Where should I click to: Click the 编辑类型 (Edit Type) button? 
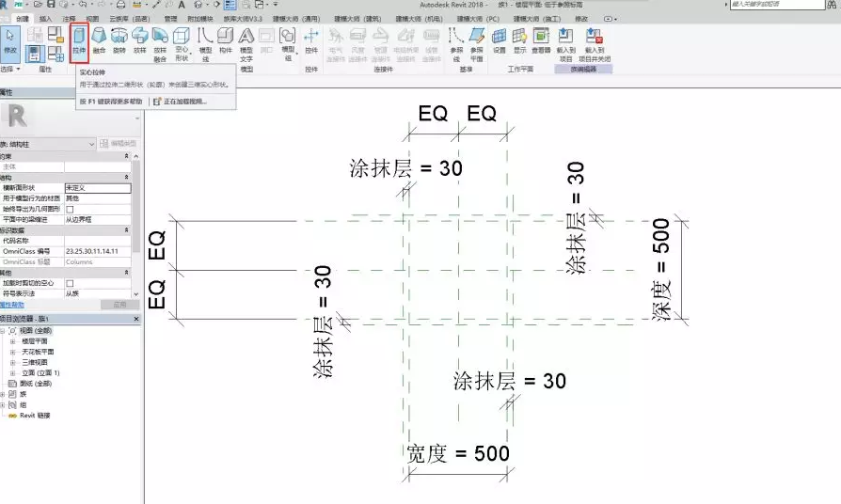[x=119, y=144]
